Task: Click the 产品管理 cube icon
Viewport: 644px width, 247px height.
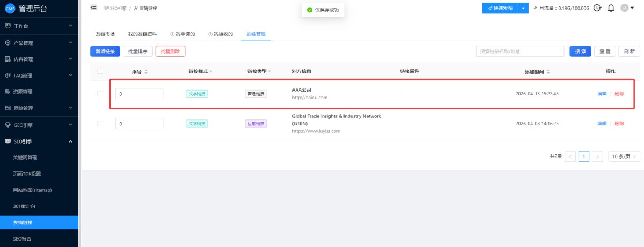Action: tap(8, 43)
